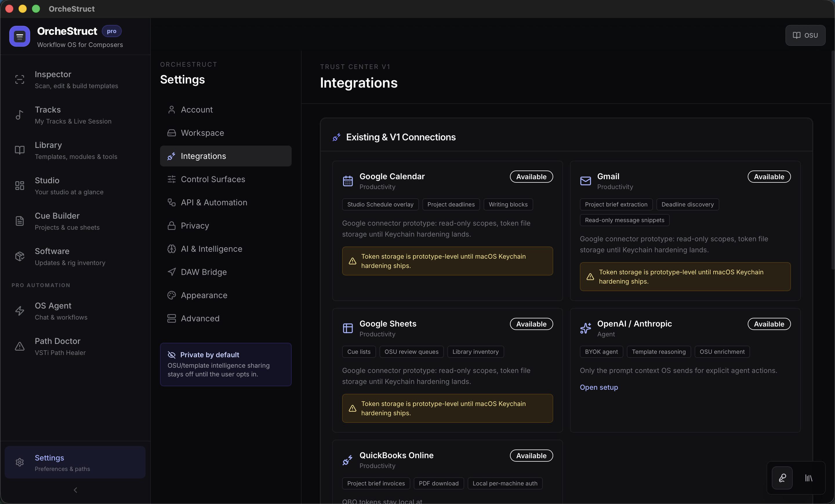
Task: Click the Project deadlines tag
Action: 451,204
